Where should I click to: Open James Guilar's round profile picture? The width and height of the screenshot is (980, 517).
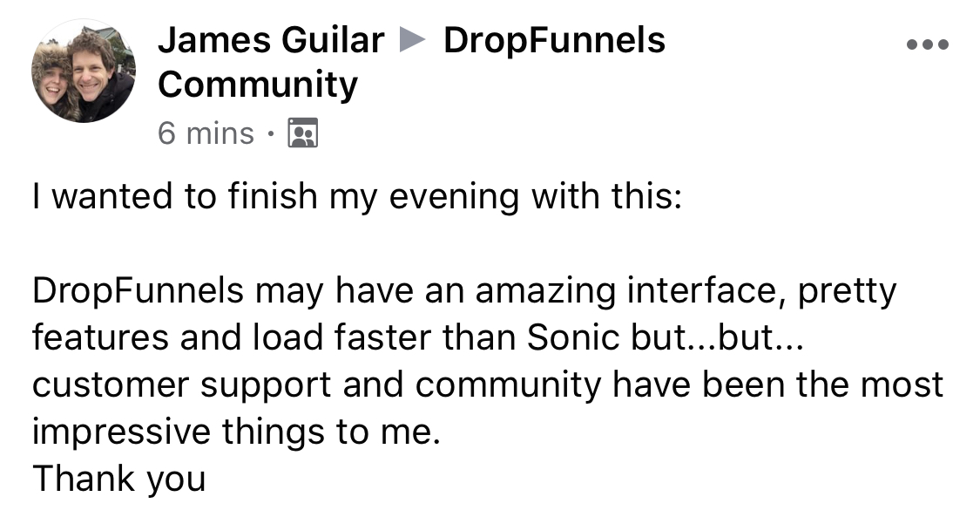83,71
